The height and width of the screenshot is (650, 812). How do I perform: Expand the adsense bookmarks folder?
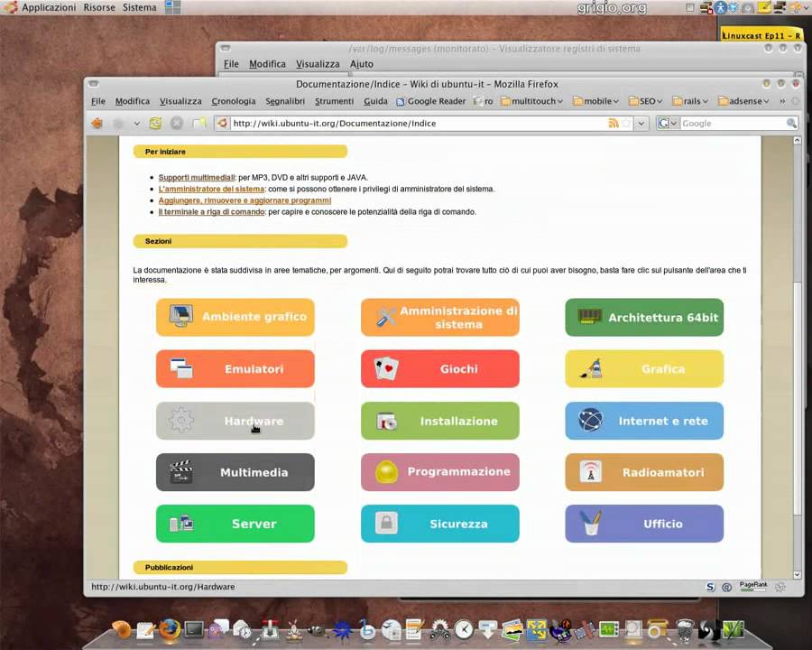coord(743,101)
